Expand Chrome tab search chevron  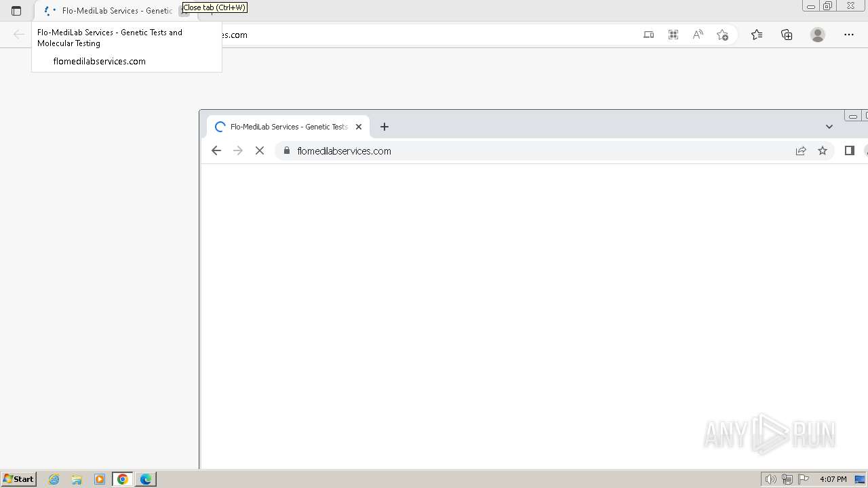tap(829, 127)
